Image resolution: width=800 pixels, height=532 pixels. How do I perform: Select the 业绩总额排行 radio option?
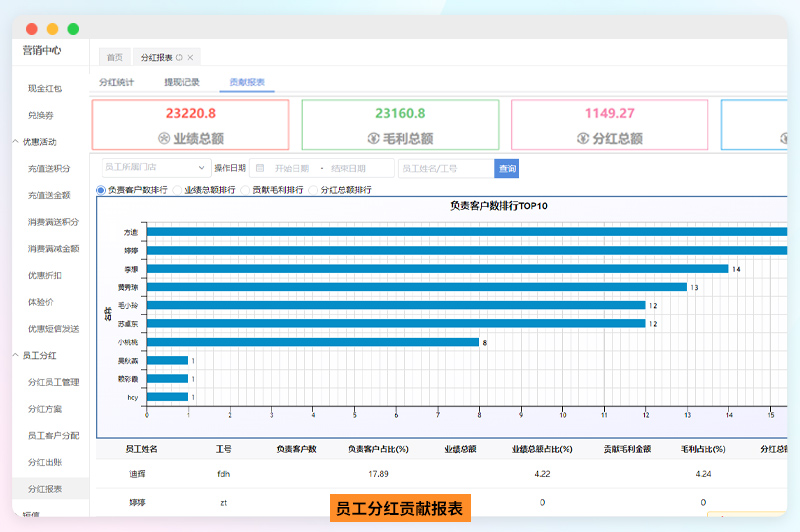(x=177, y=189)
